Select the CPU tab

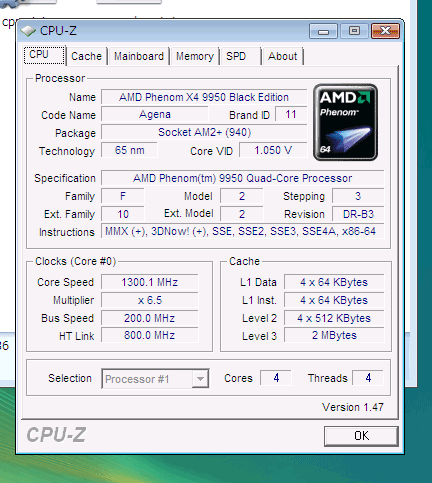(44, 55)
